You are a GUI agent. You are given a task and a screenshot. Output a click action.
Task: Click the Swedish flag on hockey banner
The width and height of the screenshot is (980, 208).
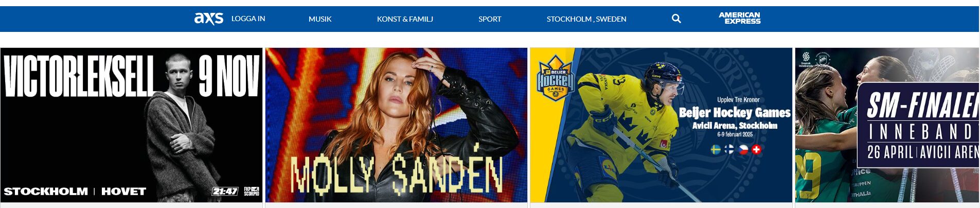pyautogui.click(x=716, y=149)
